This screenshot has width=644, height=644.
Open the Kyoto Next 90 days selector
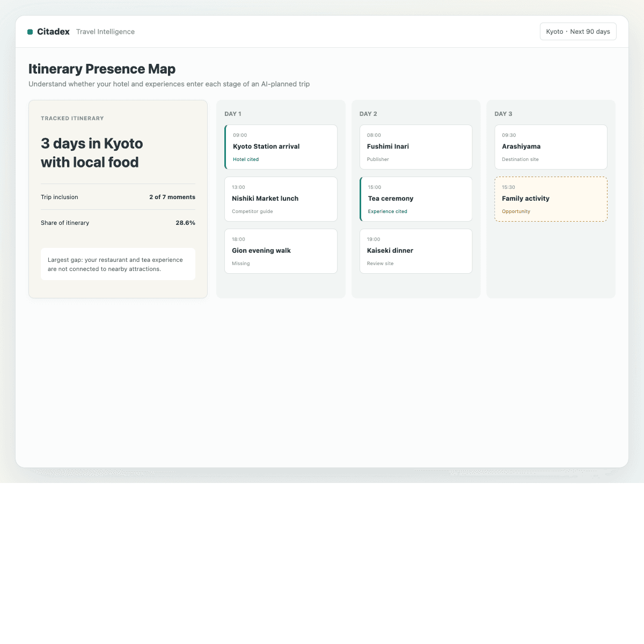(x=578, y=32)
